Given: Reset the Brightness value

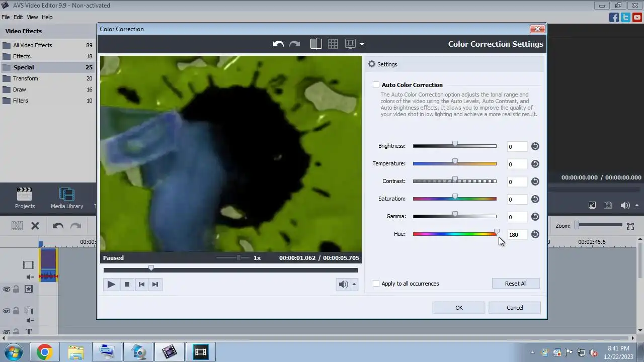Looking at the screenshot, I should coord(535,146).
